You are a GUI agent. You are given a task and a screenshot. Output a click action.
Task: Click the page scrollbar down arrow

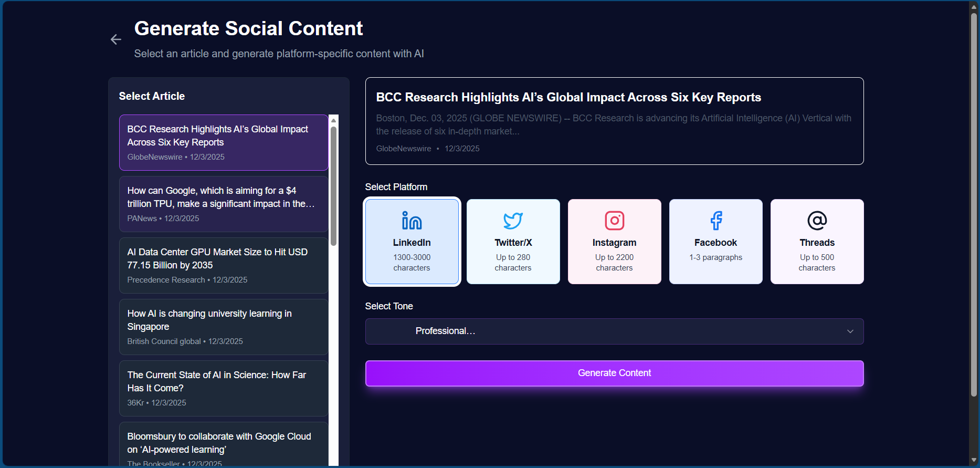974,461
